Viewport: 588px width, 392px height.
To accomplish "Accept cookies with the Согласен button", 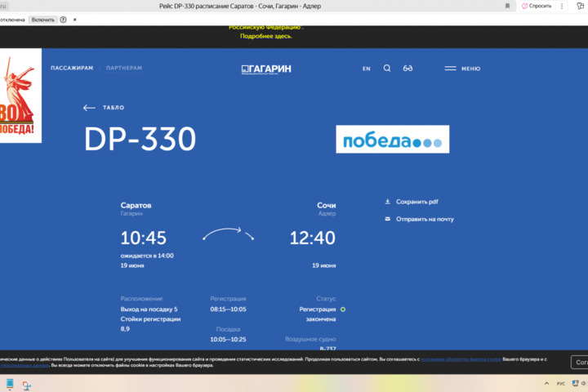I will point(580,362).
